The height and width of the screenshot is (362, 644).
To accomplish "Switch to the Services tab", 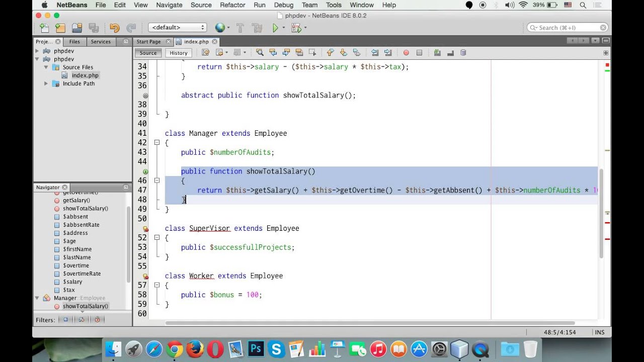I will [x=101, y=42].
